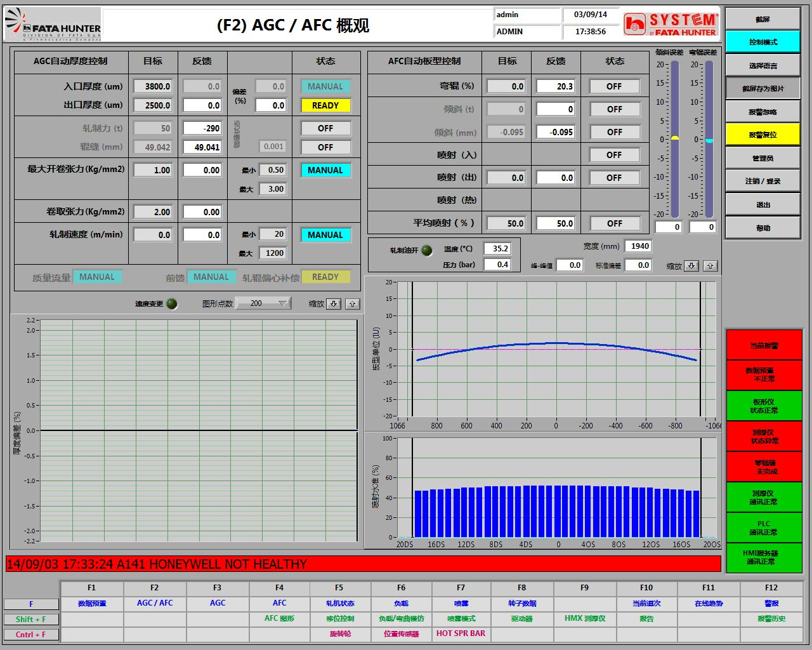Click the 轧制油开 indicator light
This screenshot has height=650, width=812.
(x=427, y=250)
